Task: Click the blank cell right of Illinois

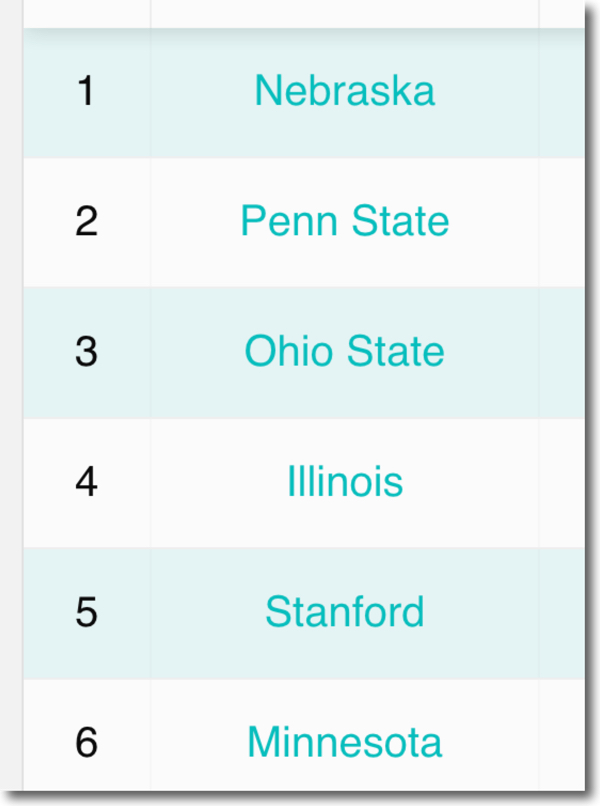Action: pyautogui.click(x=562, y=482)
